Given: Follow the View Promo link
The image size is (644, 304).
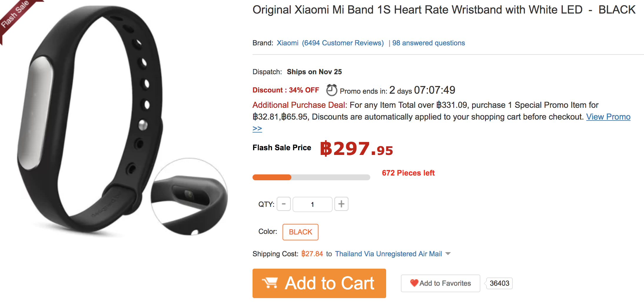Looking at the screenshot, I should [x=608, y=117].
